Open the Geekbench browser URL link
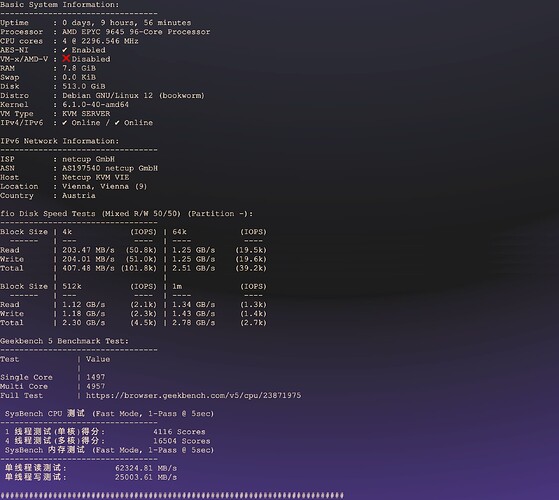This screenshot has height=500, width=559. (x=193, y=396)
